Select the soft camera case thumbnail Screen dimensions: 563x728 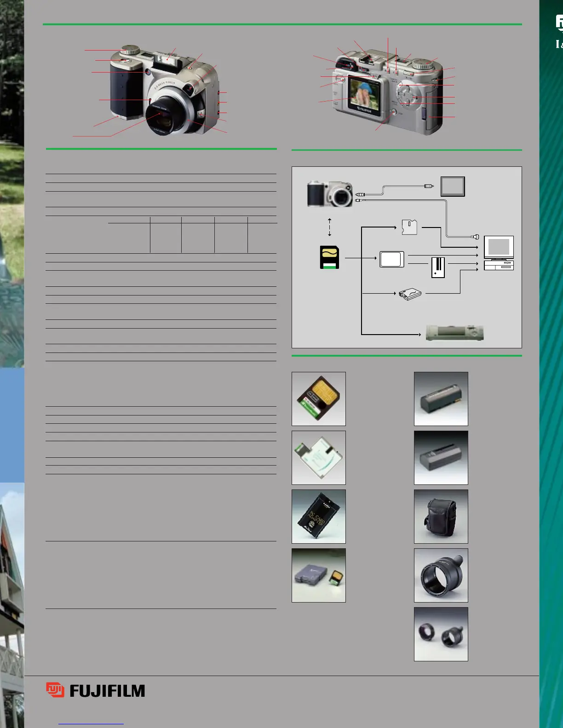[x=441, y=517]
